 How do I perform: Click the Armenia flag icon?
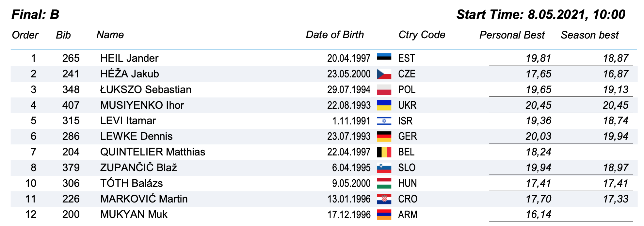(384, 215)
